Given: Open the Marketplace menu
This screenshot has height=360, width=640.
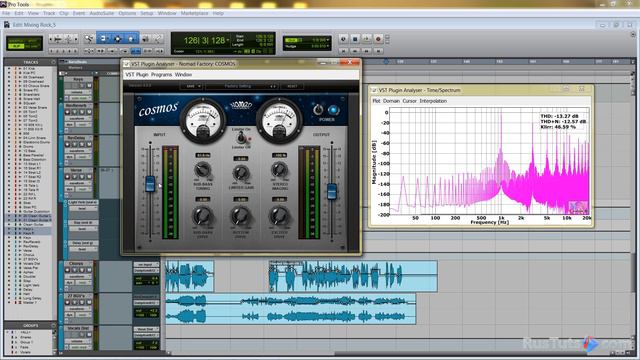Looking at the screenshot, I should pyautogui.click(x=195, y=13).
